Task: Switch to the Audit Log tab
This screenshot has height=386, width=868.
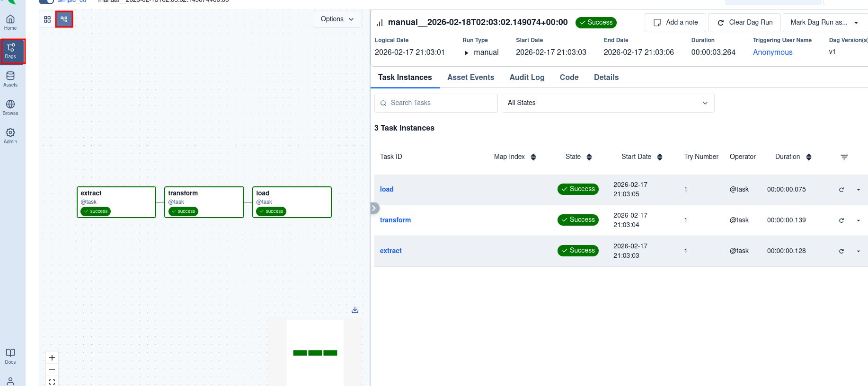Action: [x=527, y=78]
